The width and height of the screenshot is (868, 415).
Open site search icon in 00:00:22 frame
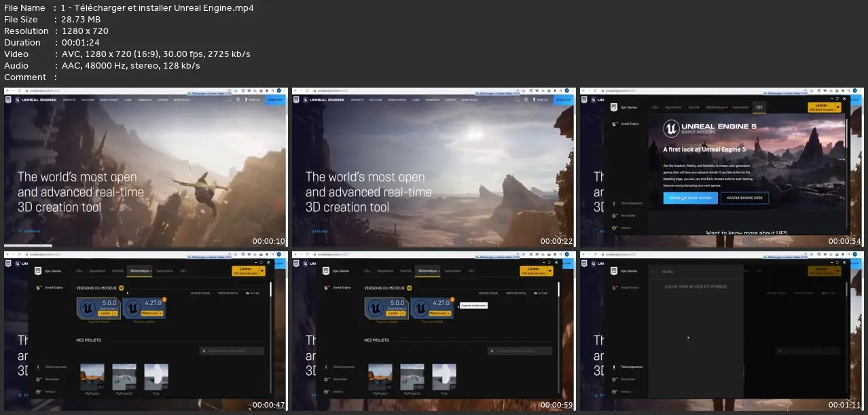click(x=518, y=100)
